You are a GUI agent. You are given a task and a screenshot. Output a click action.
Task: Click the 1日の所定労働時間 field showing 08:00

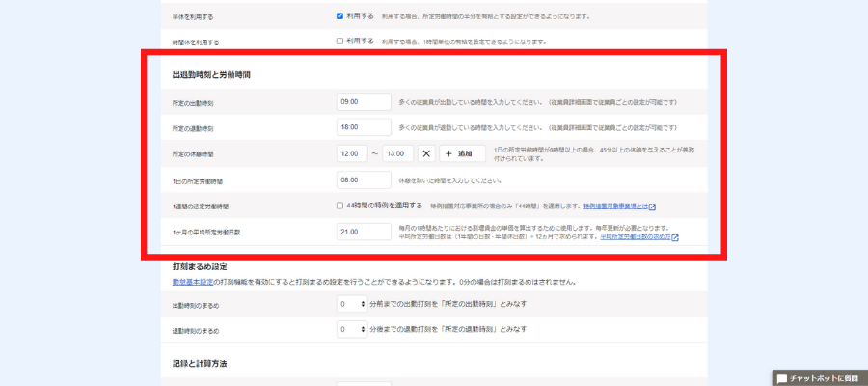[364, 179]
